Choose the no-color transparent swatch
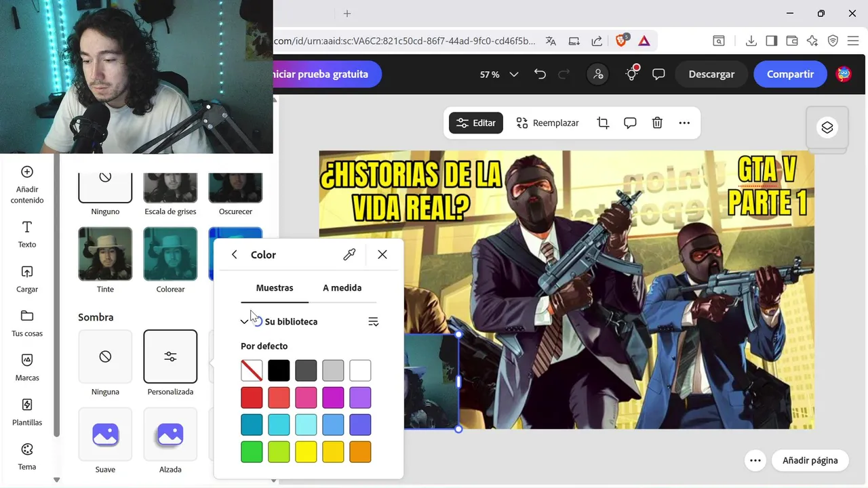 pyautogui.click(x=252, y=371)
